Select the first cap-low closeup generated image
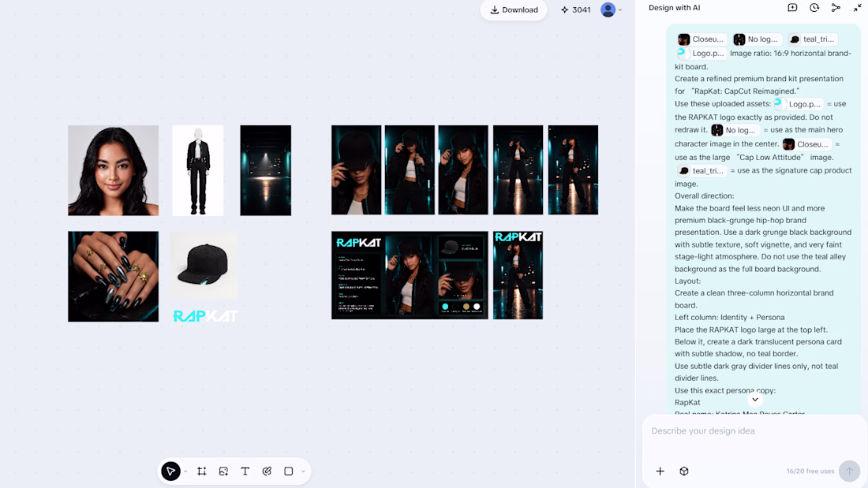Viewport: 868px width, 488px height. click(x=357, y=169)
